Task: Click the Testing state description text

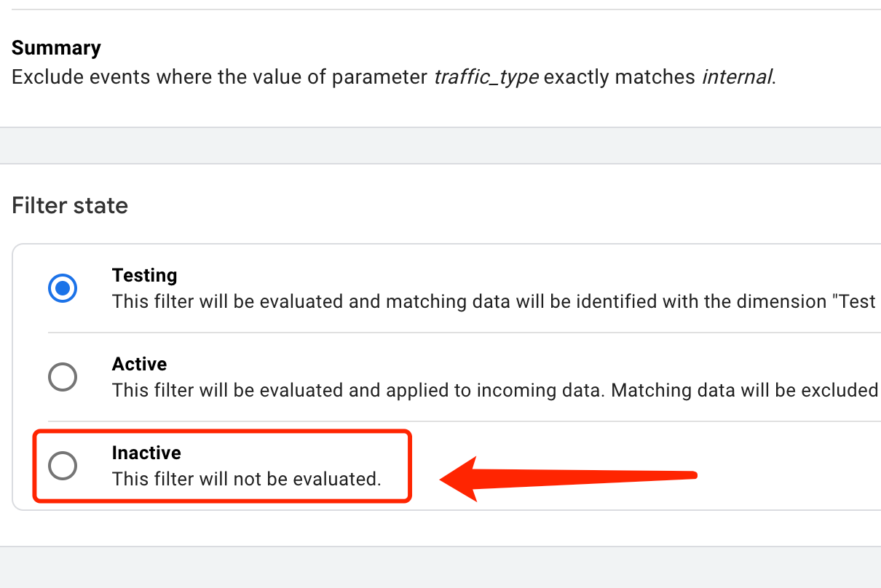Action: tap(437, 301)
